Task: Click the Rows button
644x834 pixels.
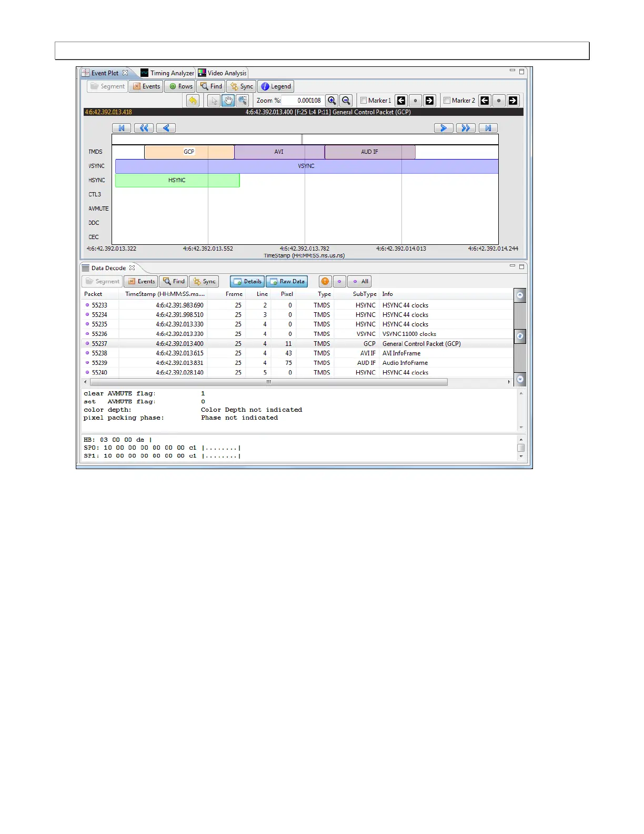Action: [180, 86]
